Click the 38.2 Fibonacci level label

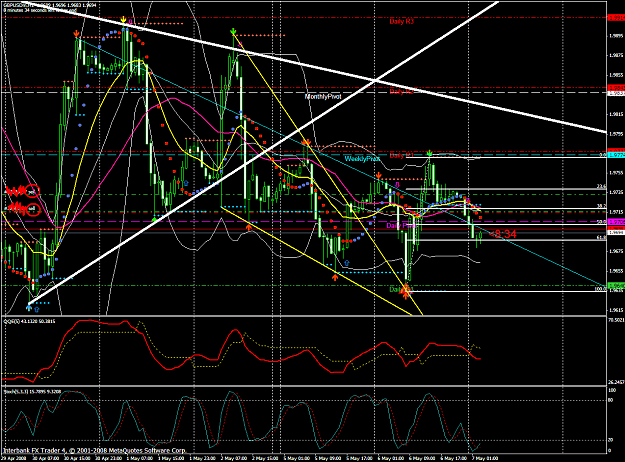[x=601, y=206]
